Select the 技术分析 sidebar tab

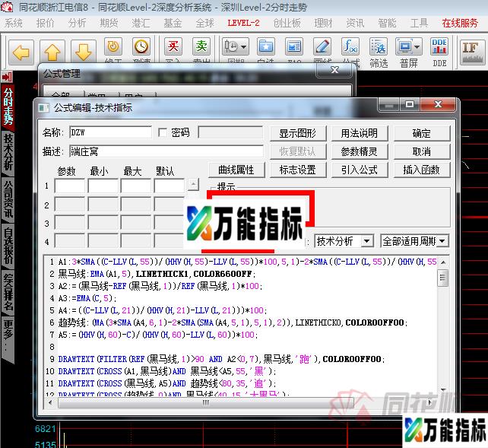click(8, 152)
